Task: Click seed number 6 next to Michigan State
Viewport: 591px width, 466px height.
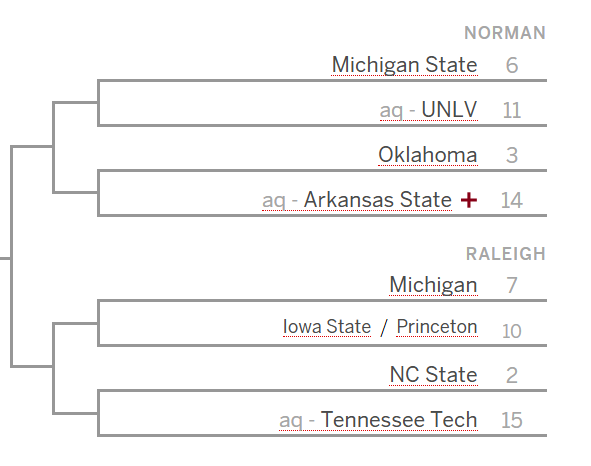Action: coord(512,65)
